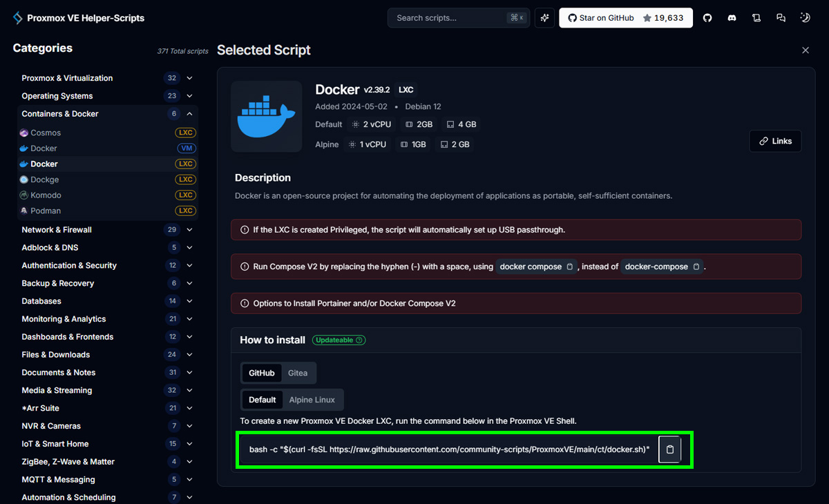Select the Docker VM script
829x504 pixels.
pos(108,148)
